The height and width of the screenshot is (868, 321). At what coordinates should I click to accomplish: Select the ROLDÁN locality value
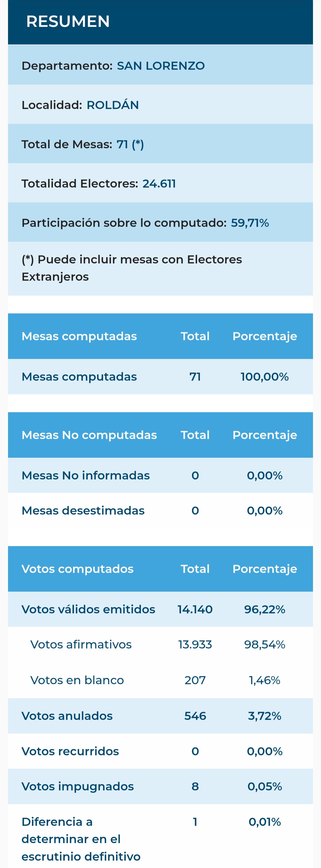pyautogui.click(x=113, y=105)
